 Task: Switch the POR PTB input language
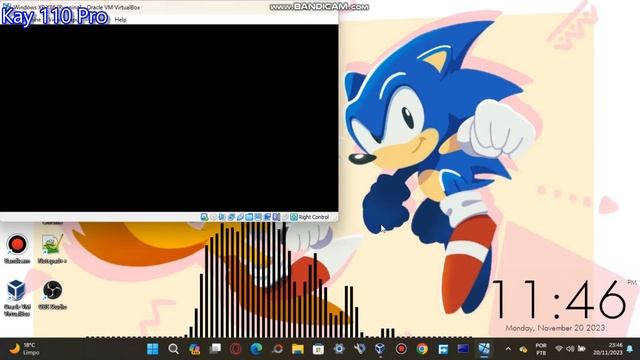pyautogui.click(x=541, y=349)
